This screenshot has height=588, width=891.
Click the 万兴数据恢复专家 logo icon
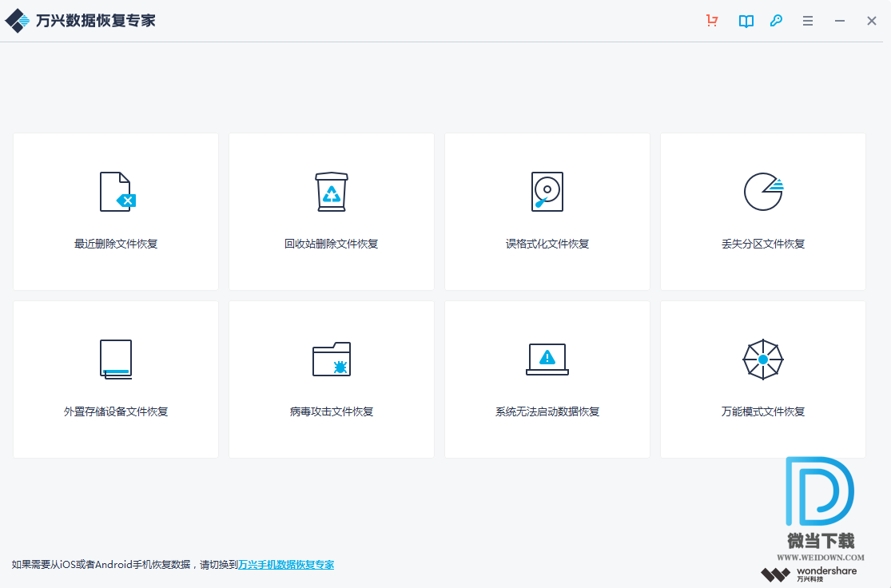point(17,21)
